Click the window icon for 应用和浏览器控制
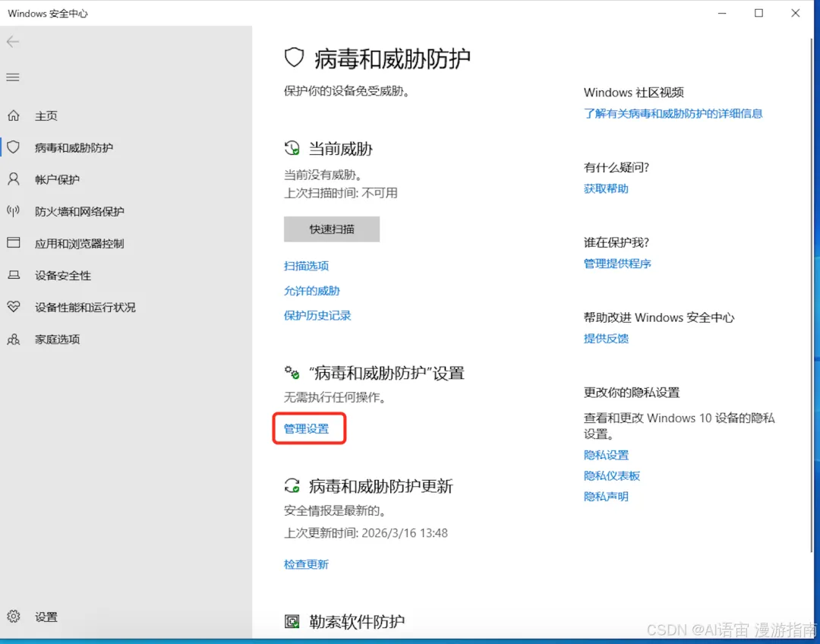 click(14, 243)
